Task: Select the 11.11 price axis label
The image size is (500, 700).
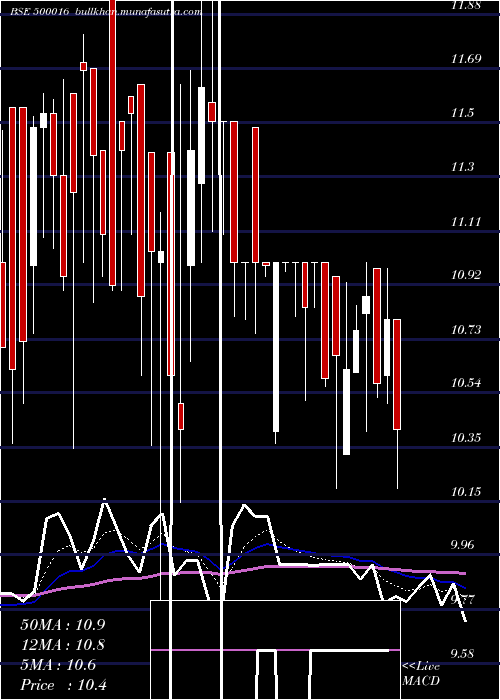Action: [x=466, y=221]
